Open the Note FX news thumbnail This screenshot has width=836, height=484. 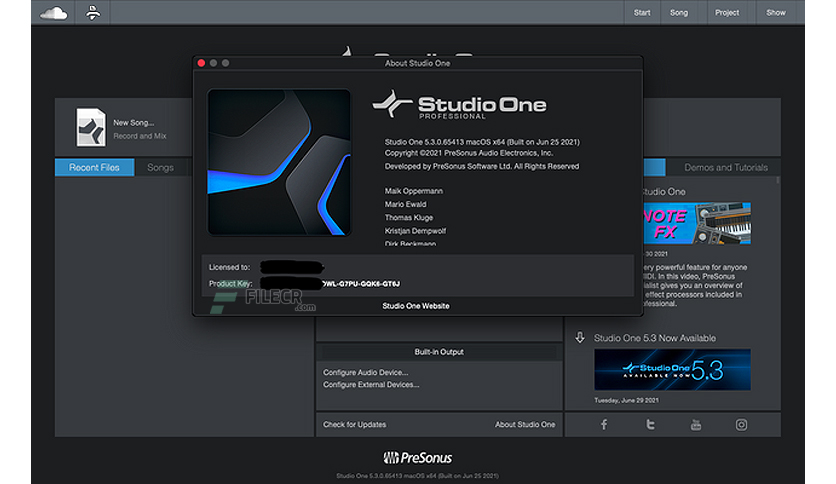click(x=697, y=223)
